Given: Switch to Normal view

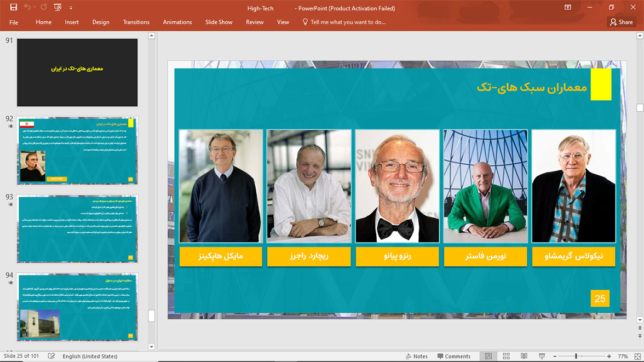Looking at the screenshot, I should [x=488, y=356].
